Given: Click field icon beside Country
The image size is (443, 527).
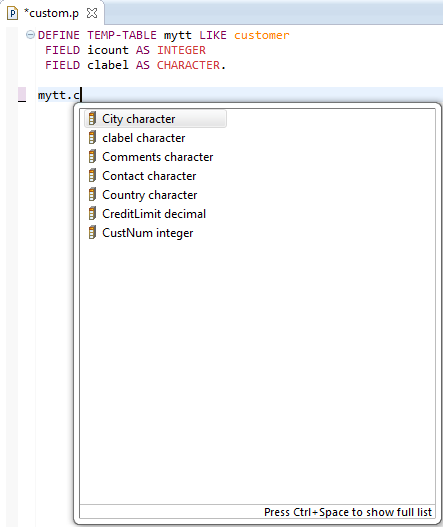Looking at the screenshot, I should 92,195.
